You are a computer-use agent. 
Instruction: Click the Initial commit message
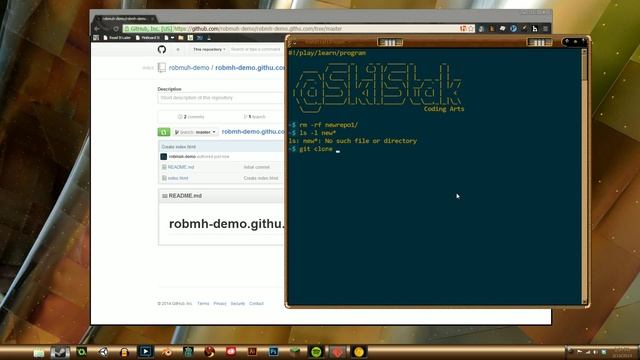tap(257, 167)
